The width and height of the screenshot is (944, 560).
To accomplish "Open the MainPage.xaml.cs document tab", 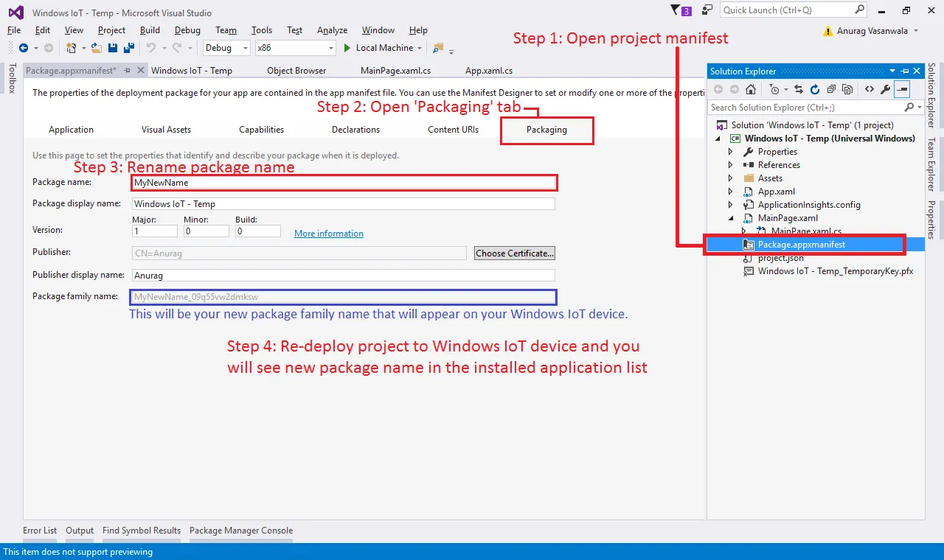I will tap(396, 71).
